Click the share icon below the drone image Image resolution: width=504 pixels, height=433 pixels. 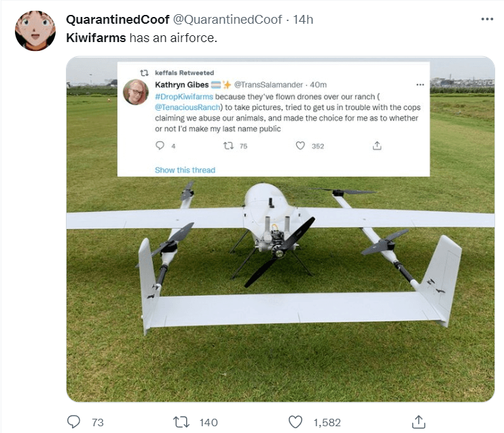click(418, 421)
